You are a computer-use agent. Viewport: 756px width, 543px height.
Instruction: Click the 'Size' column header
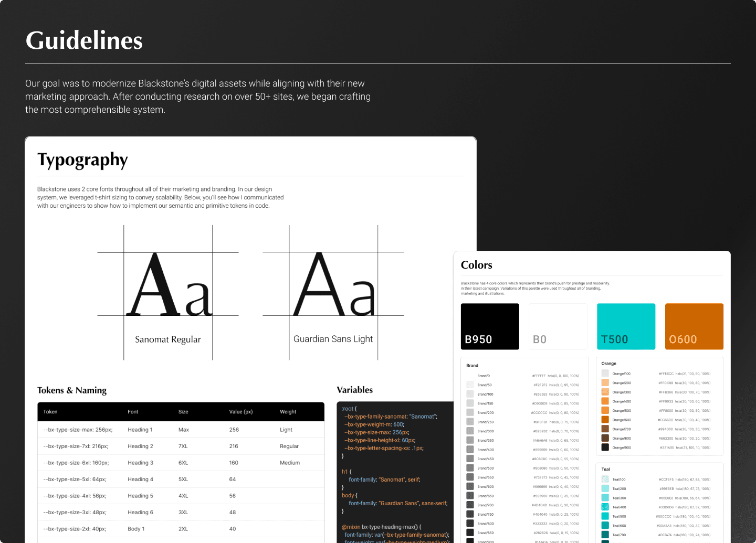pyautogui.click(x=183, y=412)
